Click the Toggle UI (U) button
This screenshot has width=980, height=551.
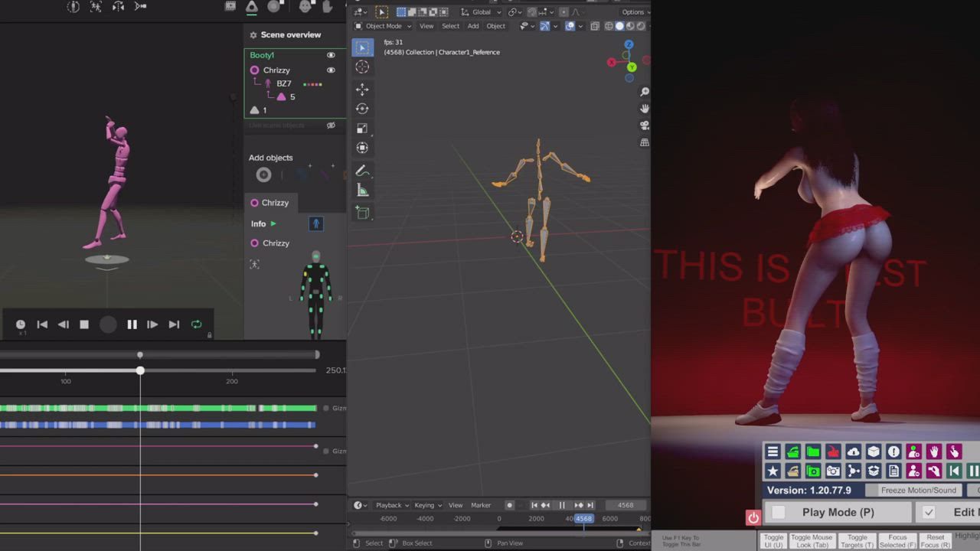pos(774,540)
